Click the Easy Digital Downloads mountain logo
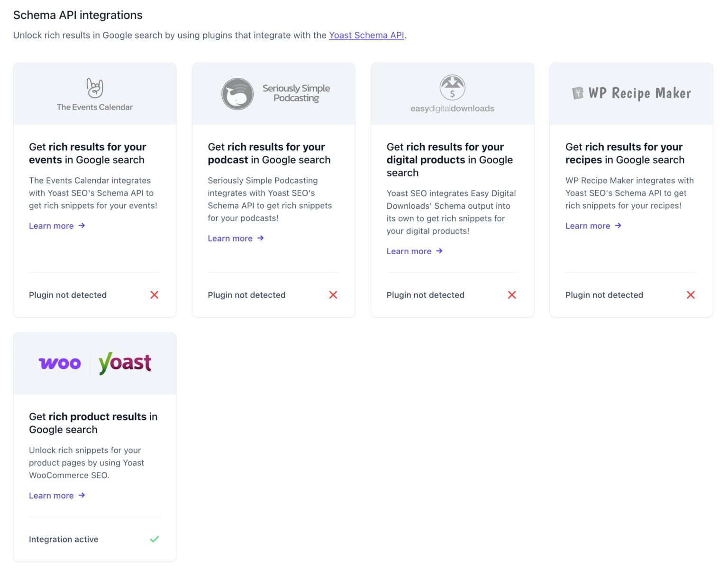Viewport: 728px width, 571px height. [x=452, y=87]
